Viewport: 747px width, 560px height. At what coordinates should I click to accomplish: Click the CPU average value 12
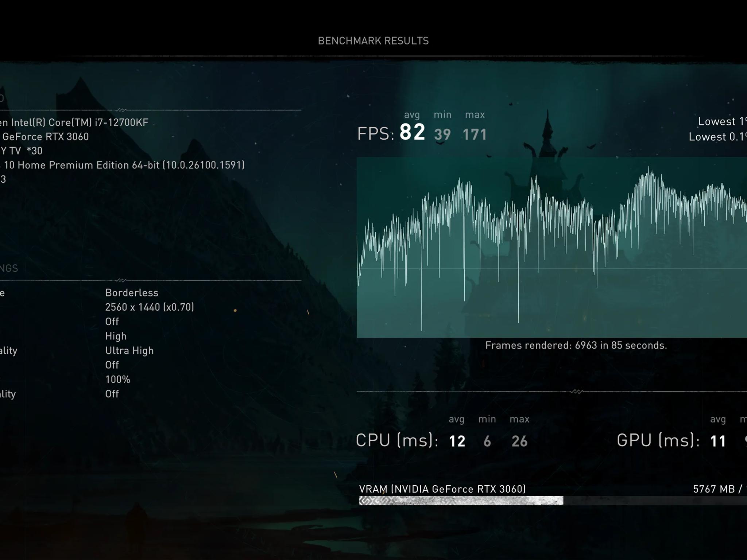tap(457, 441)
